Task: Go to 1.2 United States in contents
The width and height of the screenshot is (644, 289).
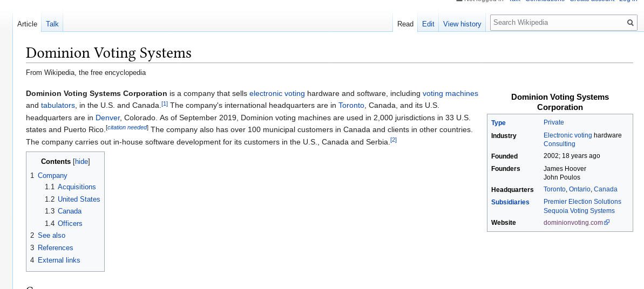Action: pyautogui.click(x=78, y=199)
